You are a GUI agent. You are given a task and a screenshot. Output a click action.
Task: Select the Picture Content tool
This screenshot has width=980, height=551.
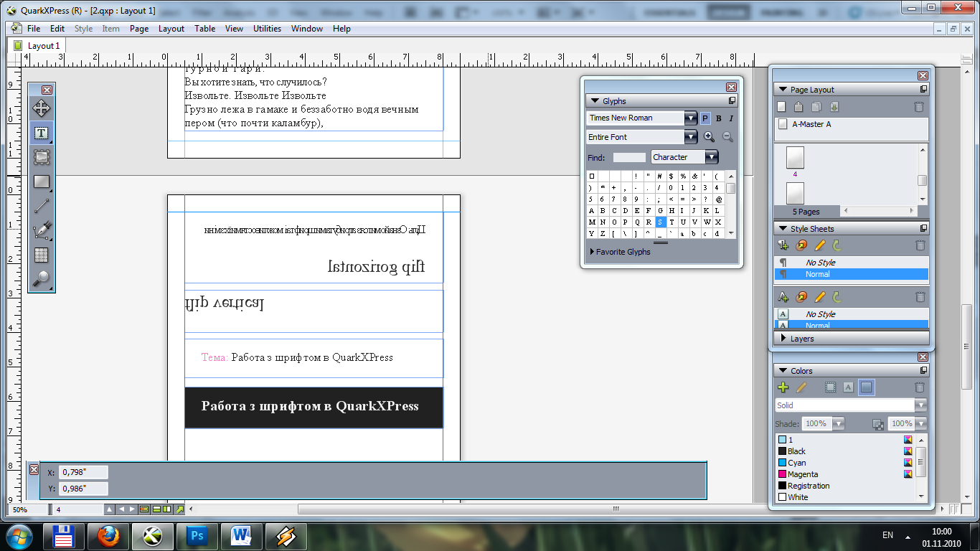tap(41, 157)
